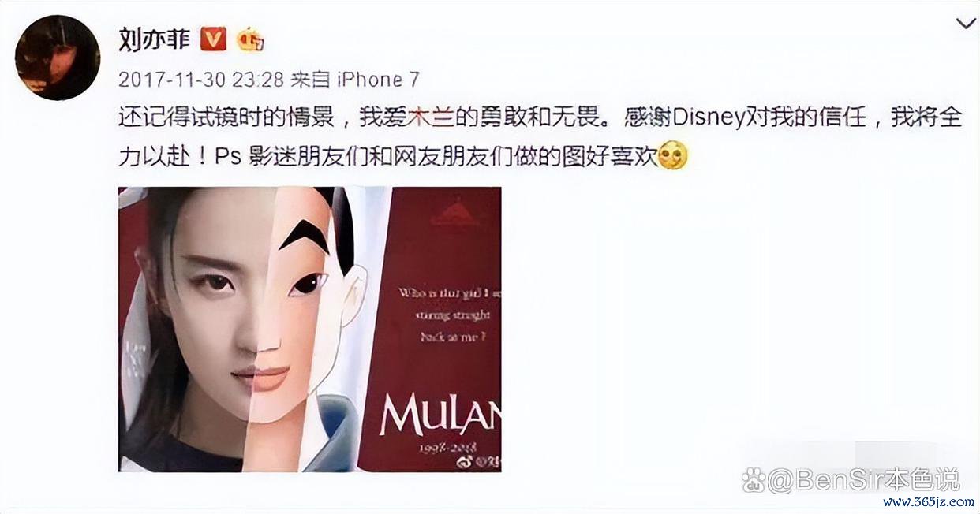
Task: Click the iPhone 7 source link
Action: point(378,80)
